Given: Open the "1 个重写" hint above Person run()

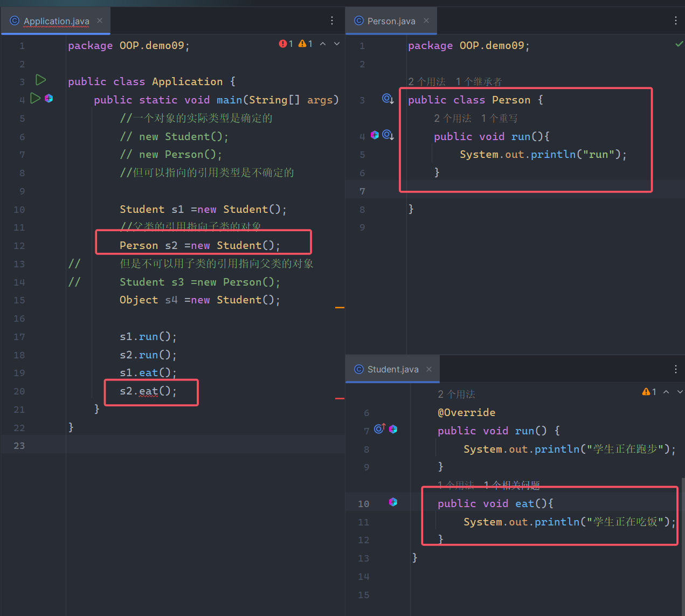Looking at the screenshot, I should point(499,119).
